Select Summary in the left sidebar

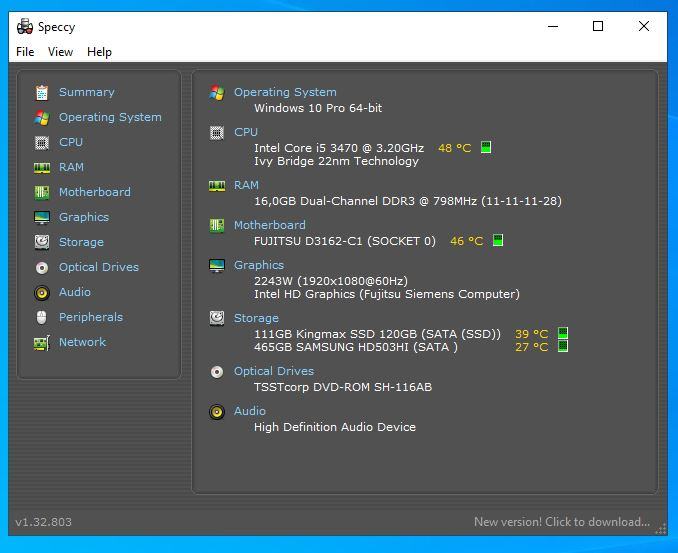86,92
